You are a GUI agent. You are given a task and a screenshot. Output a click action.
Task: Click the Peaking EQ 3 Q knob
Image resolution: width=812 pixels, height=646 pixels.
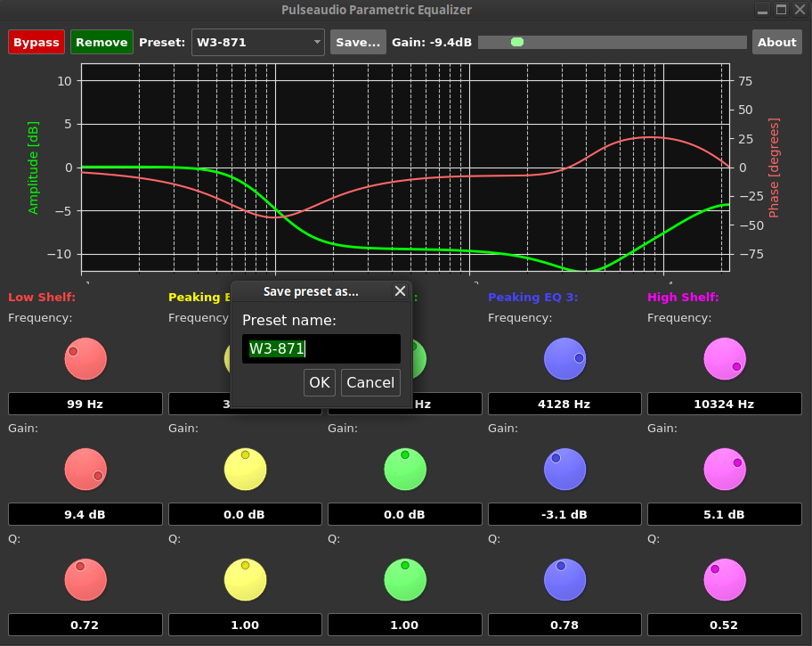tap(564, 579)
